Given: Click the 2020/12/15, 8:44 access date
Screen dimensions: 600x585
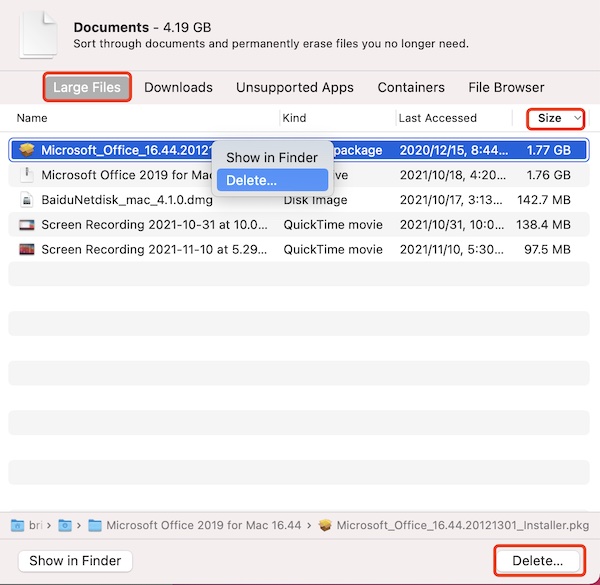Looking at the screenshot, I should (x=454, y=150).
